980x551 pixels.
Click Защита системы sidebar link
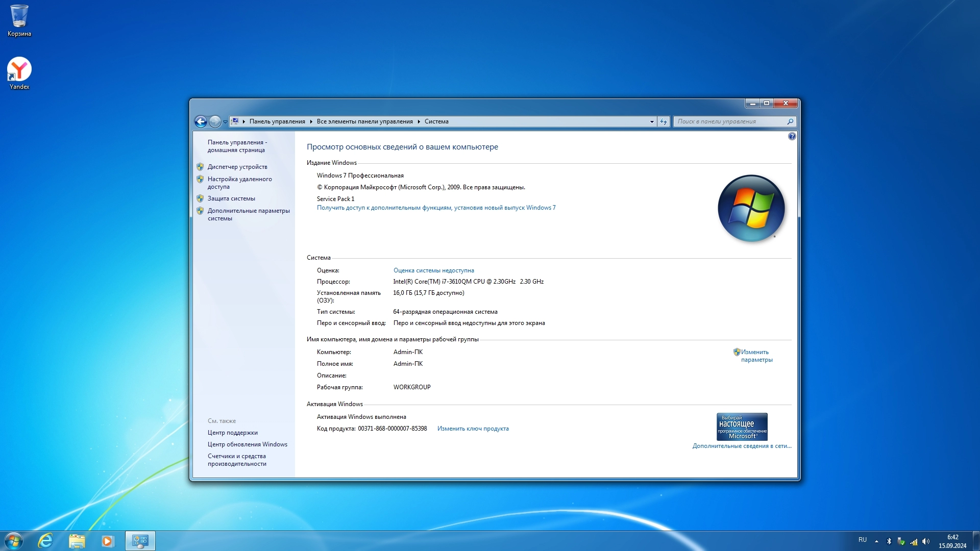(x=231, y=198)
